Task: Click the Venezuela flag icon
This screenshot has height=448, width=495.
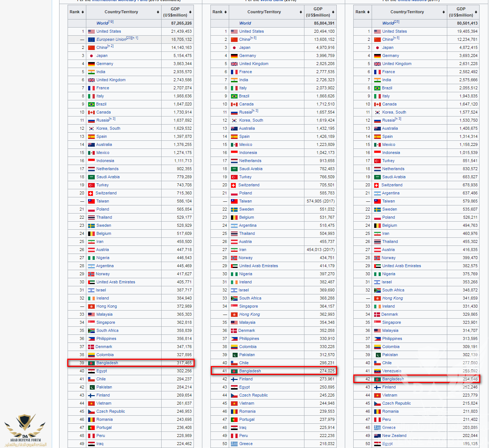Action: click(x=377, y=371)
